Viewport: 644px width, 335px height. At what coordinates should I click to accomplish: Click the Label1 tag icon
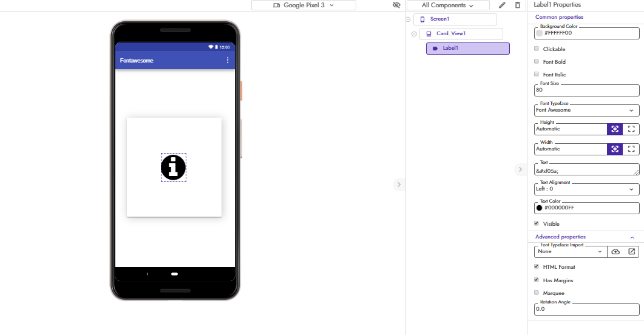[435, 49]
